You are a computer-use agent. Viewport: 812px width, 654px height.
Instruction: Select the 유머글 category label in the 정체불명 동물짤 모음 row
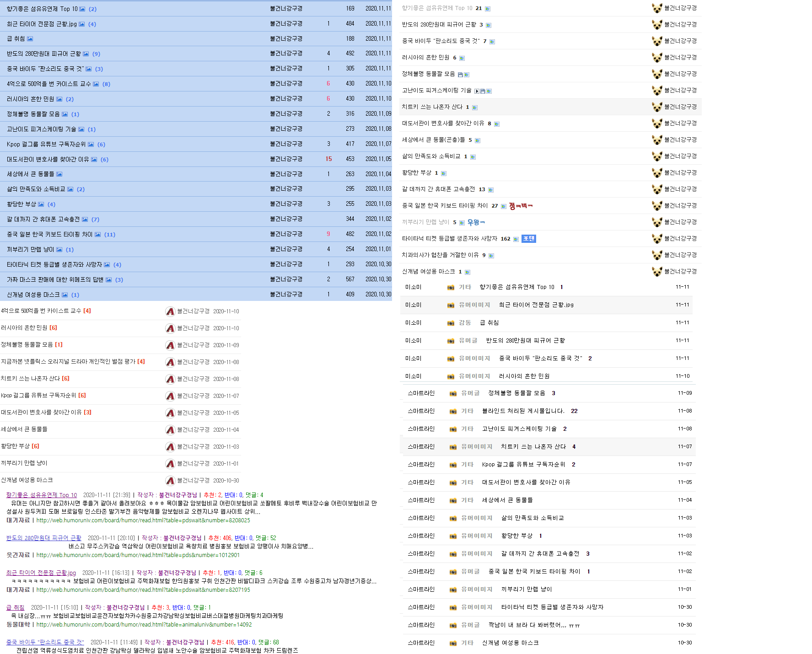[470, 393]
